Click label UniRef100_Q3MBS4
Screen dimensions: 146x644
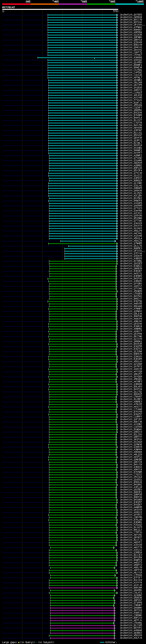tap(131, 552)
